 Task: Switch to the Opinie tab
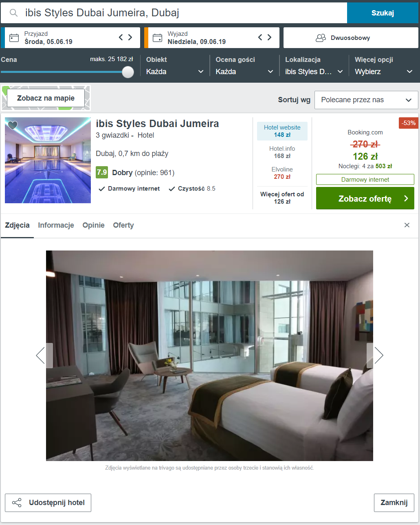click(93, 225)
